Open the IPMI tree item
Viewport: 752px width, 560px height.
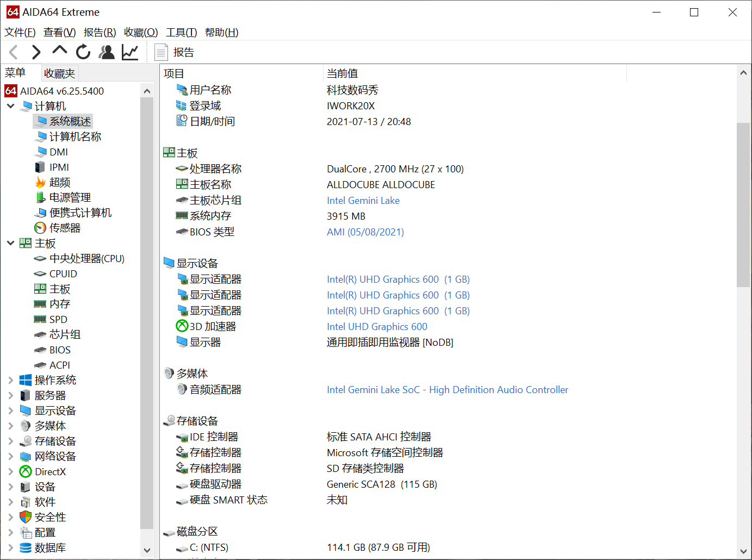[x=52, y=167]
